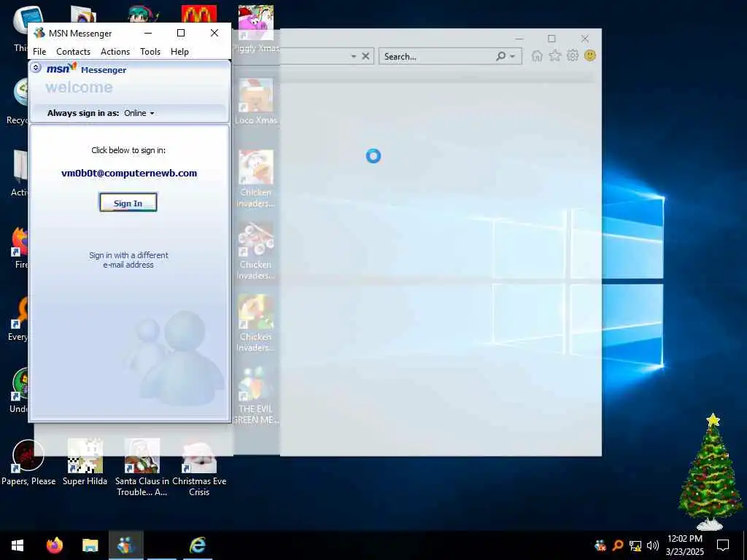Image resolution: width=747 pixels, height=560 pixels.
Task: Collapse the MSN Messenger header arrow
Action: coord(36,68)
